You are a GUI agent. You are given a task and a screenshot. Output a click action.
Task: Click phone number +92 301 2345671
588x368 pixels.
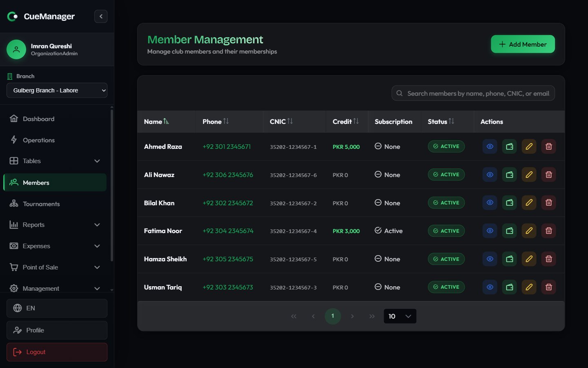coord(227,146)
